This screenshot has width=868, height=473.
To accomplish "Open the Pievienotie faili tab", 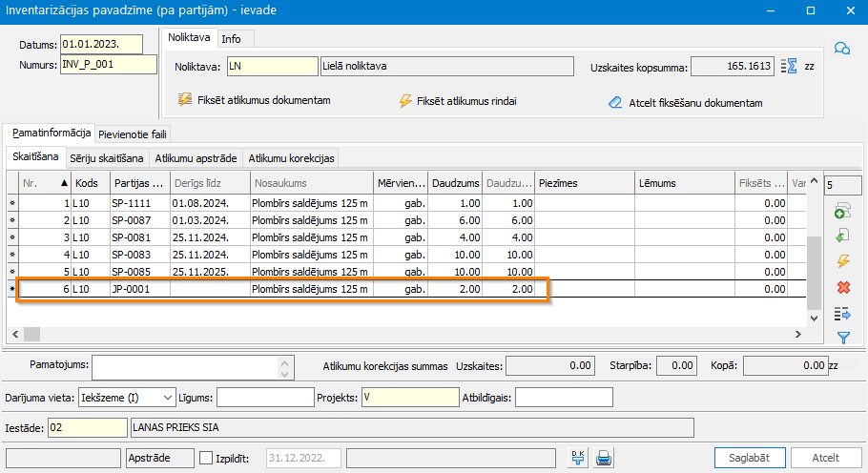I will pyautogui.click(x=133, y=134).
